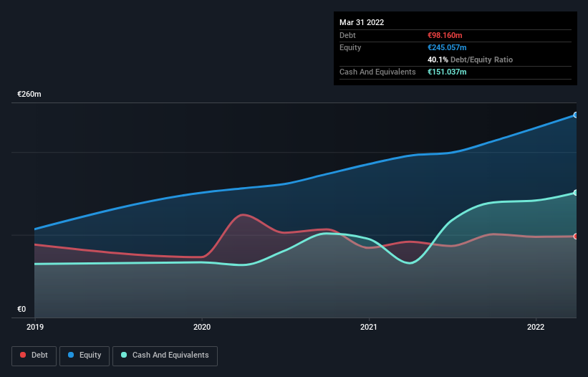
Task: Click the red Debt endpoint marker
Action: (x=576, y=237)
